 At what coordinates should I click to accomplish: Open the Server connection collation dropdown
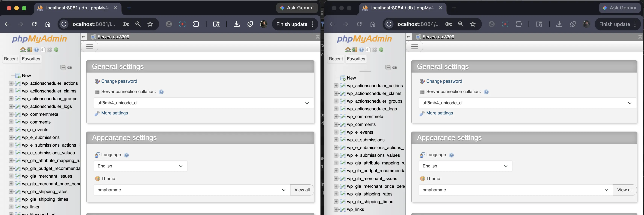pyautogui.click(x=203, y=103)
